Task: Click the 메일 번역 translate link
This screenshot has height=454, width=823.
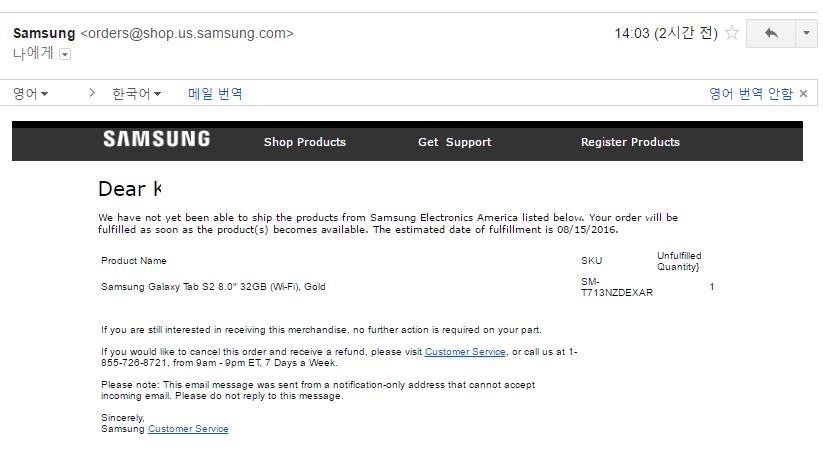Action: pos(215,93)
